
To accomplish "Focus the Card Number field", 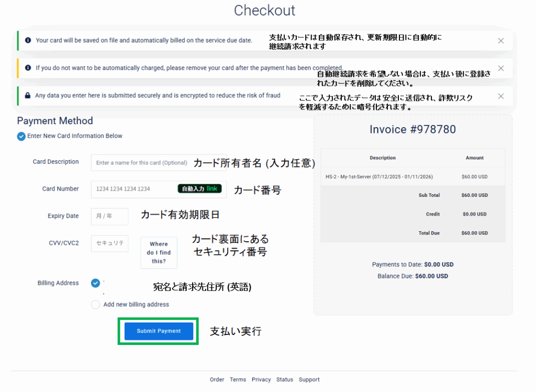I will pos(133,189).
